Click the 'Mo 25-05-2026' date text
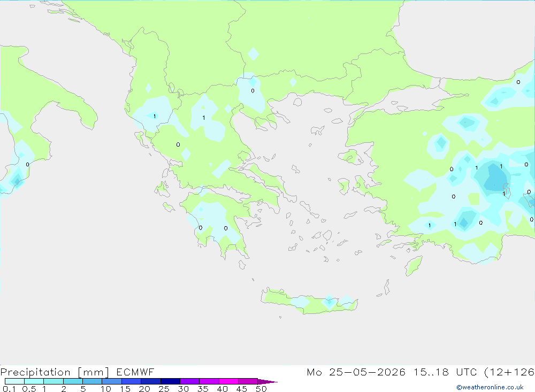 pos(356,372)
